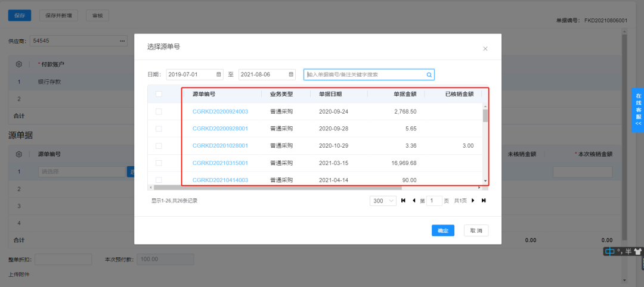Check row CGRKD20210414003
Viewport: 644px width, 287px height.
coord(159,180)
